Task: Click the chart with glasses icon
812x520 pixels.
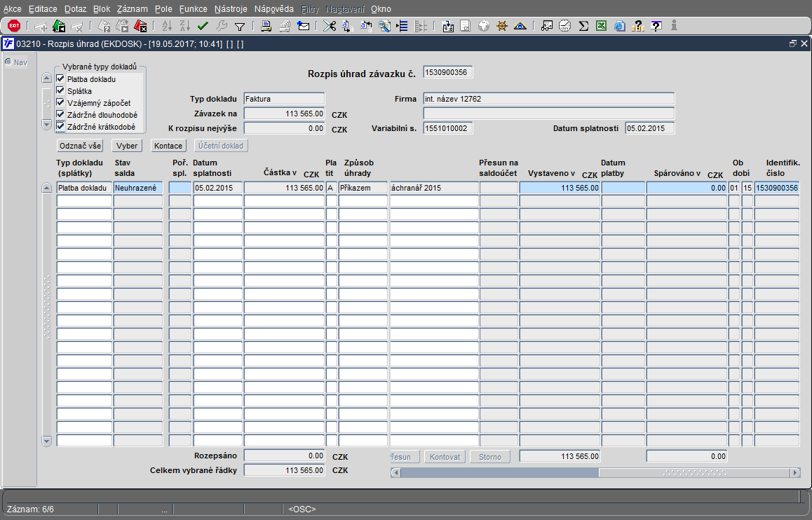Action: pyautogui.click(x=547, y=25)
